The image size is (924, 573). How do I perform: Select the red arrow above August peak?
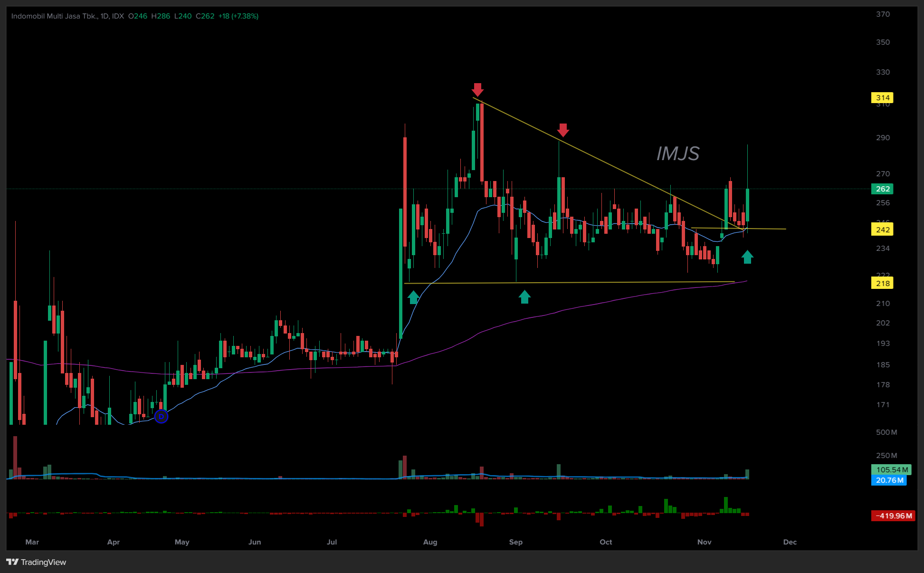coord(477,89)
